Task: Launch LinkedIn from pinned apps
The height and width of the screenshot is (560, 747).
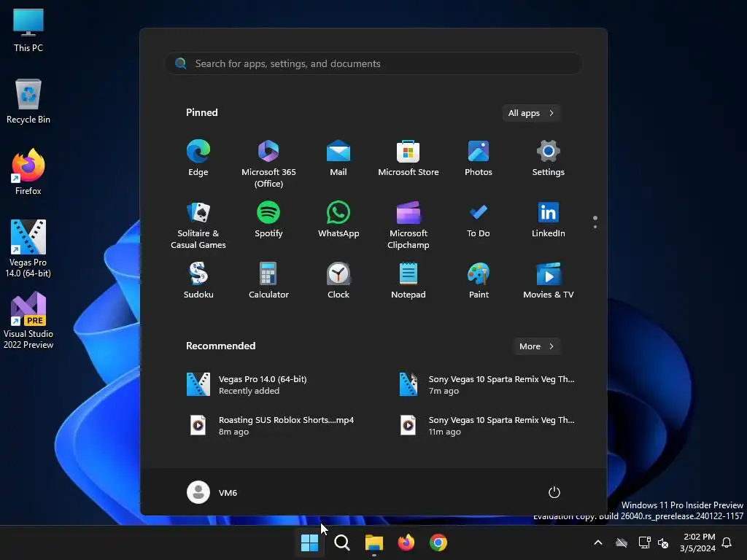Action: pyautogui.click(x=549, y=219)
